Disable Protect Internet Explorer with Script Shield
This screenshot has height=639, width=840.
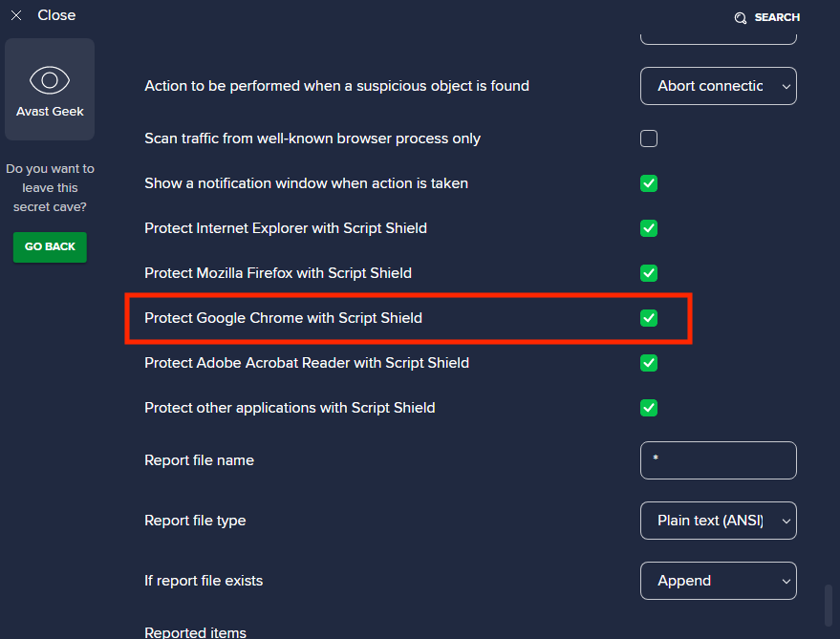pos(649,228)
